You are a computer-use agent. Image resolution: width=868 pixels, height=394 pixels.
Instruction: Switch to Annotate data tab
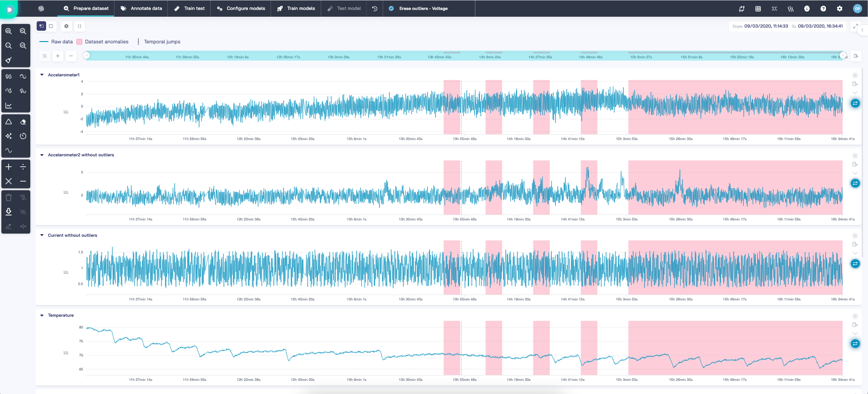tap(141, 9)
